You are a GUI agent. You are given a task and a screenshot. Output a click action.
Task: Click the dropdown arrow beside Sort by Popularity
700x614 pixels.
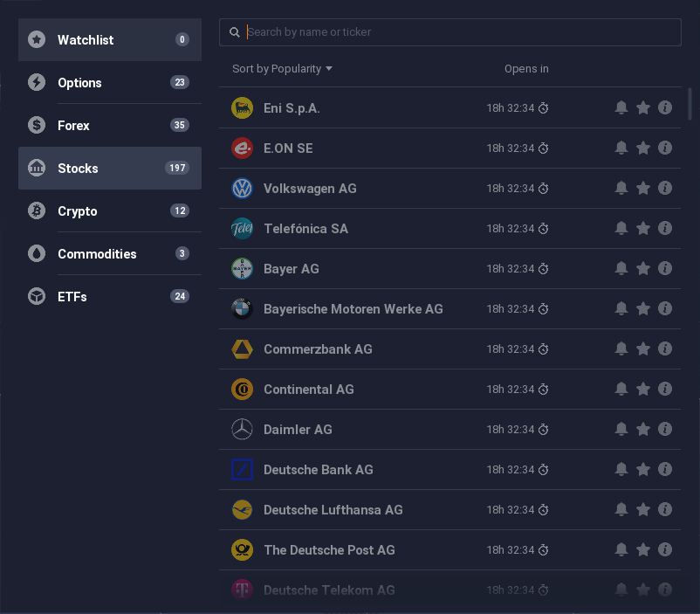tap(329, 69)
